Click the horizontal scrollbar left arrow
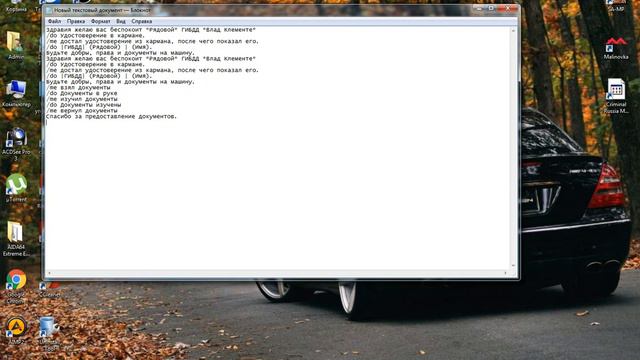The width and height of the screenshot is (640, 360). coord(50,273)
